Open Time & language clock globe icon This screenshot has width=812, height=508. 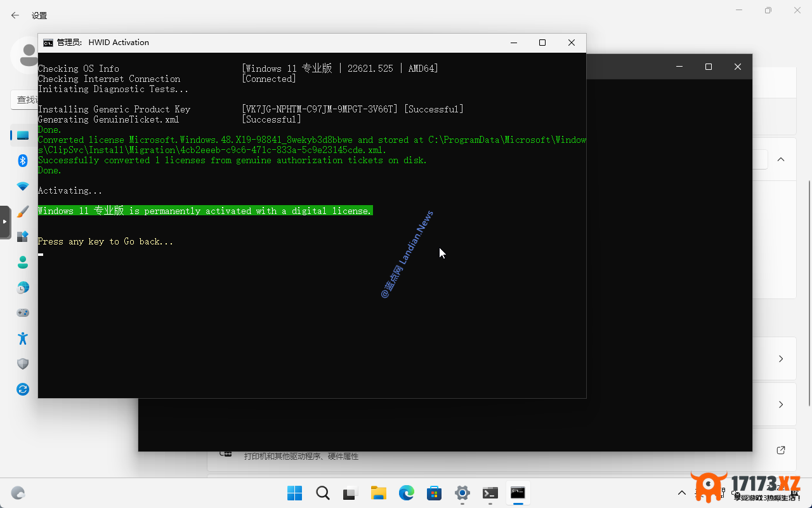pos(23,288)
